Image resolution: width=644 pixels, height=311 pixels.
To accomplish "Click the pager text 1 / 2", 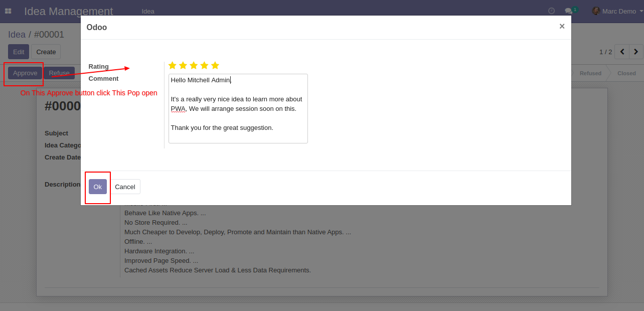I will [605, 52].
